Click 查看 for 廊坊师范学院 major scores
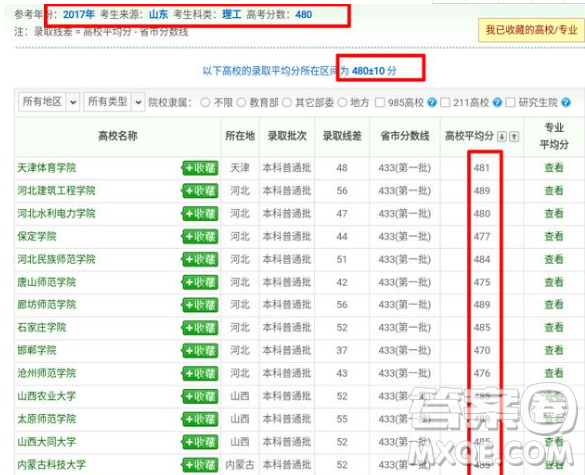The height and width of the screenshot is (475, 585). click(x=554, y=305)
